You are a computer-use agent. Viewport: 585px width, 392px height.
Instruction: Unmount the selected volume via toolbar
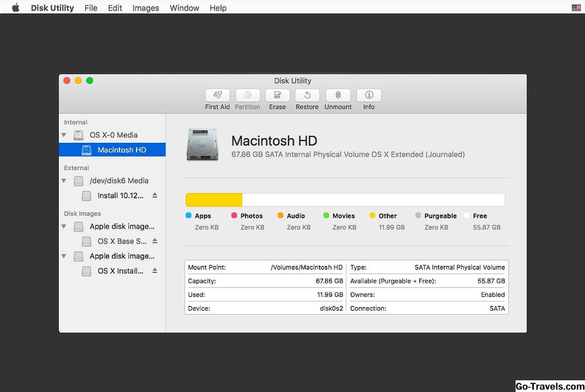338,95
